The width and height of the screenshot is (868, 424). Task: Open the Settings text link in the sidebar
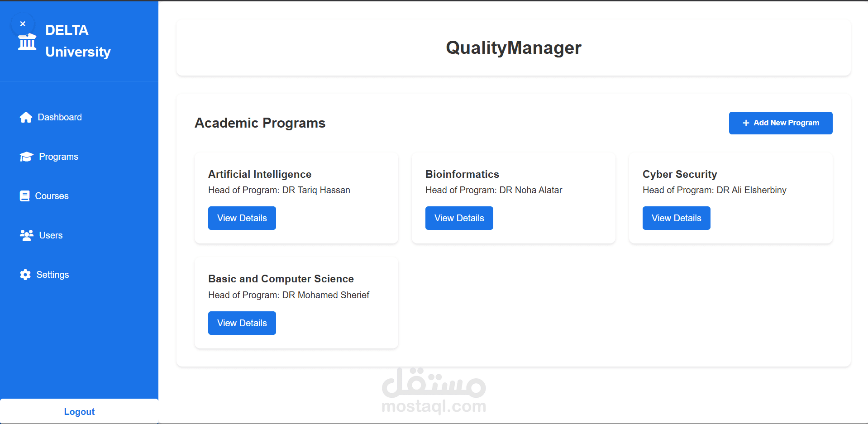pyautogui.click(x=52, y=275)
